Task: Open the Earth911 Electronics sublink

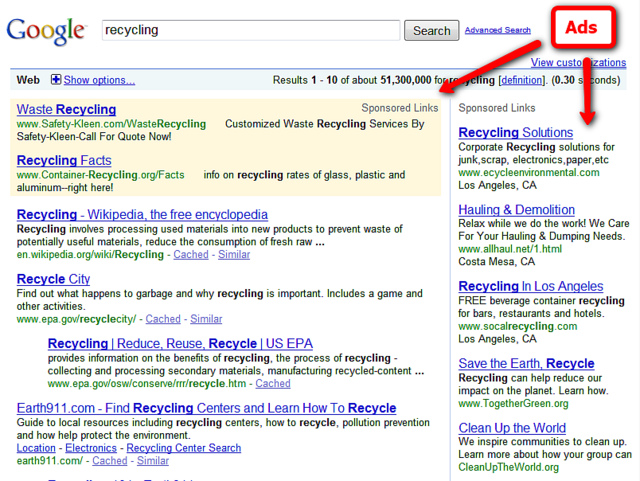Action: (91, 448)
